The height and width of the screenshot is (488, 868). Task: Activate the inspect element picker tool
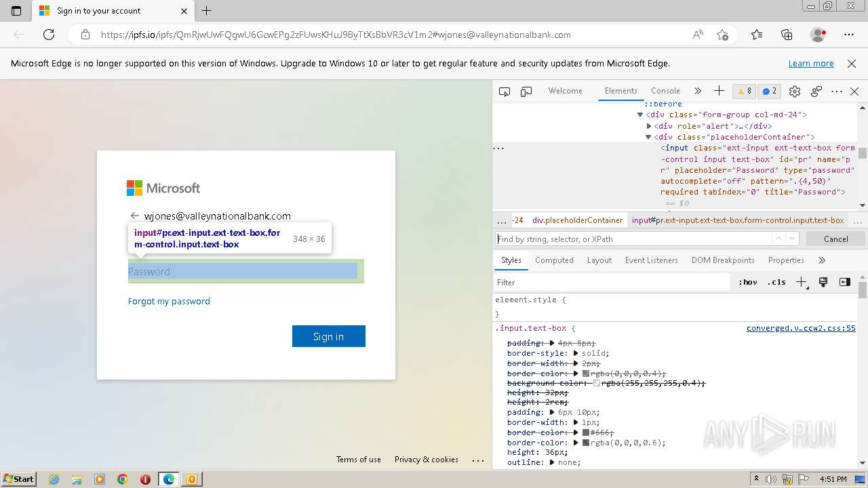[x=505, y=91]
